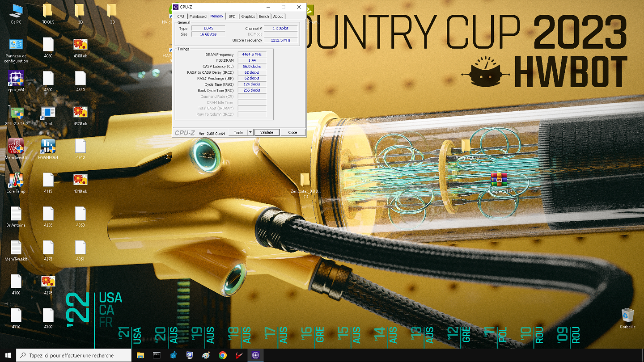Image resolution: width=644 pixels, height=362 pixels.
Task: Click the CPU-Z taskbar button
Action: (x=256, y=355)
